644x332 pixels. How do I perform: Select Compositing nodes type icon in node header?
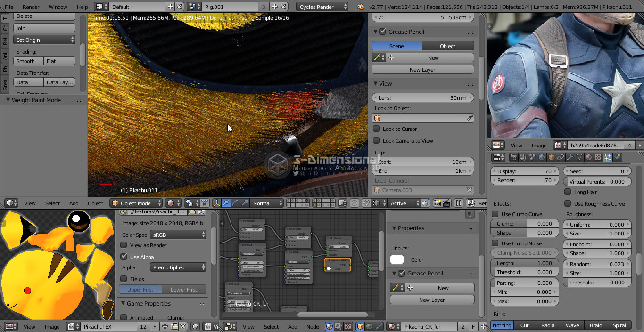coord(339,326)
